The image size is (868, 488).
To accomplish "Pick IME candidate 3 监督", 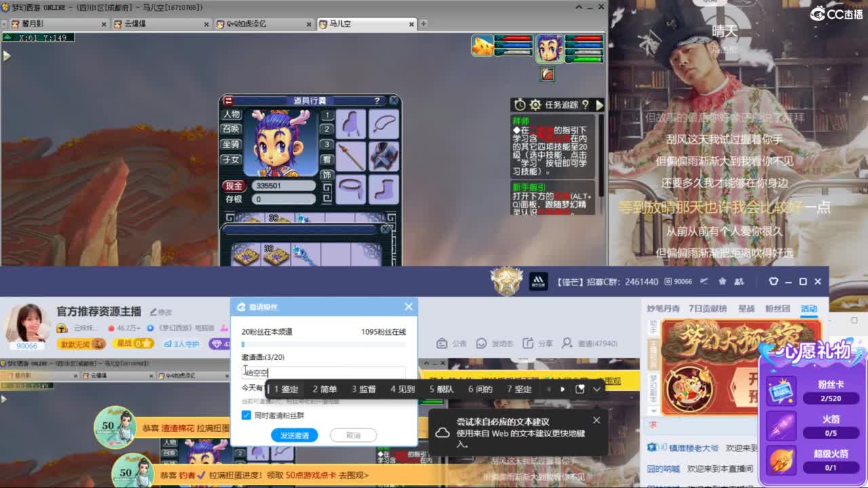I will (363, 389).
